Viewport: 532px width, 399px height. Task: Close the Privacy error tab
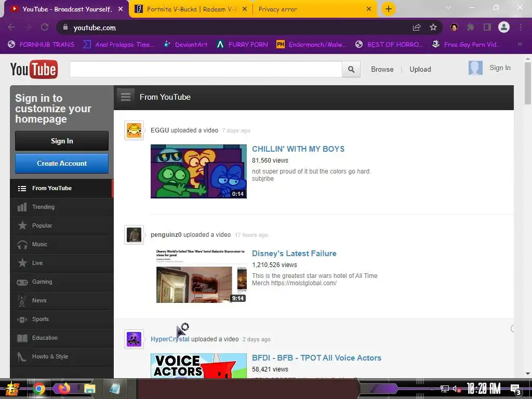click(369, 9)
